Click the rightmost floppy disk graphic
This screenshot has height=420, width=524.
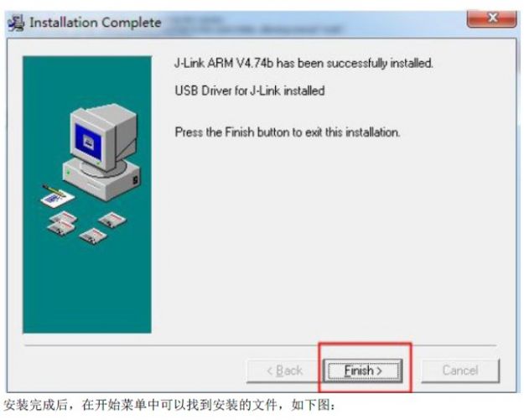coord(112,220)
